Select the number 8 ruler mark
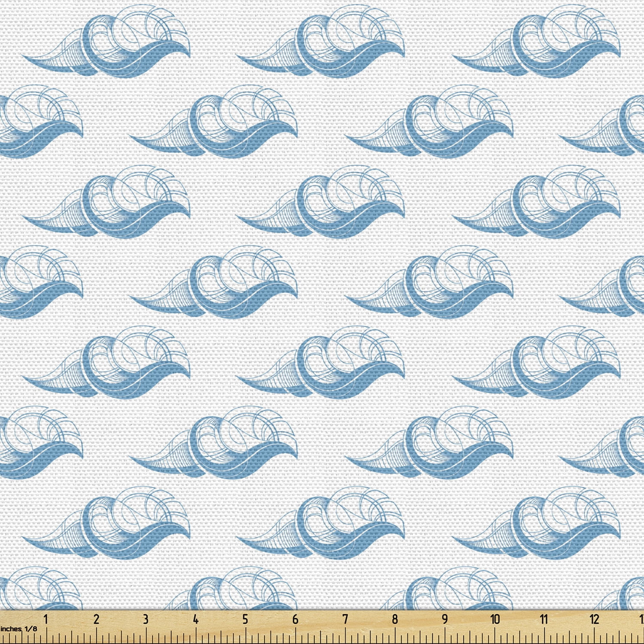This screenshot has height=644, width=644. (395, 620)
